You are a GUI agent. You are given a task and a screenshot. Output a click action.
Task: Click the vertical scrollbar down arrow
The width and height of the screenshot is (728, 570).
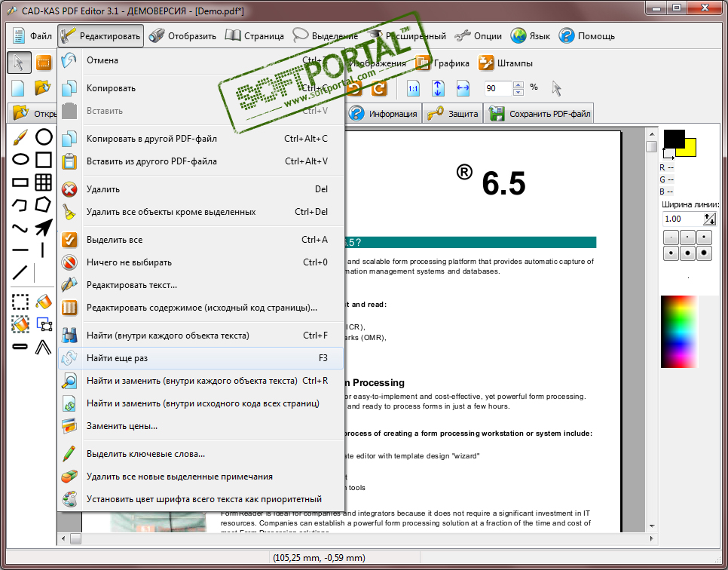pos(652,526)
